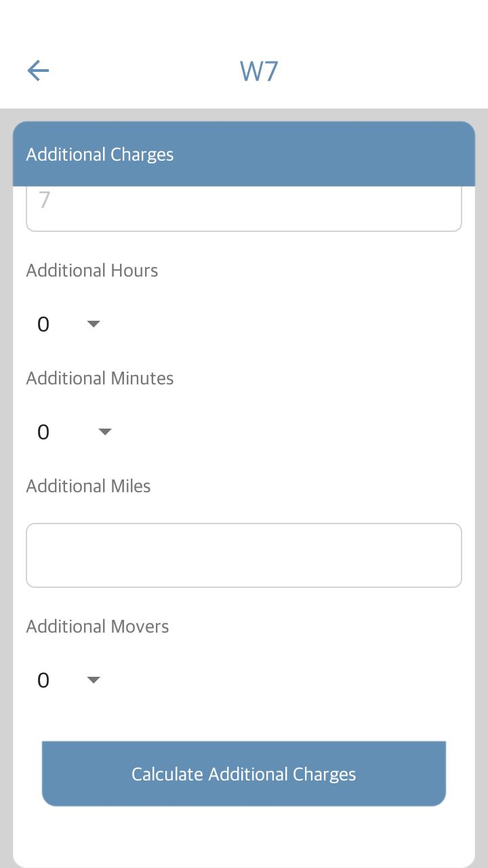
Task: Open the Additional Minutes dropdown arrow
Action: click(x=104, y=432)
